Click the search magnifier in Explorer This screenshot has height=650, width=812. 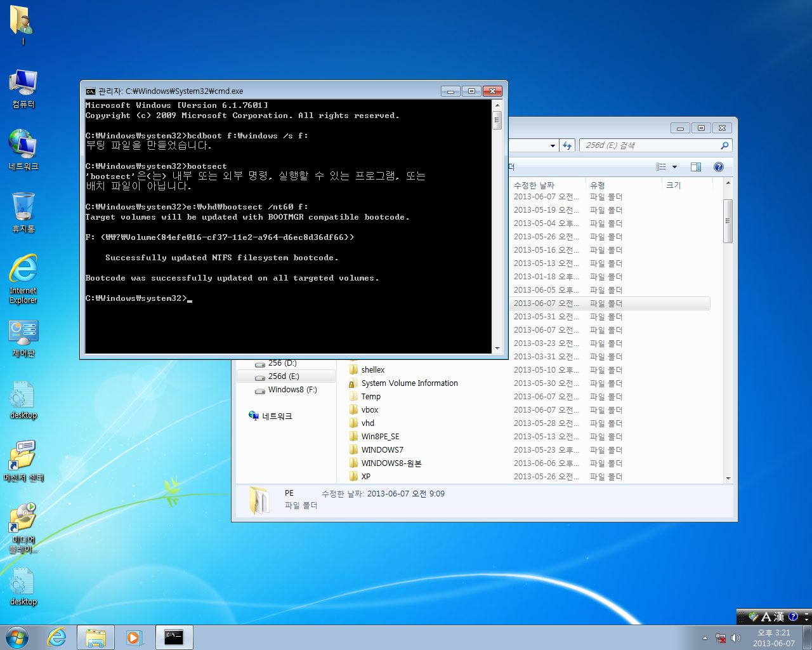click(x=724, y=145)
